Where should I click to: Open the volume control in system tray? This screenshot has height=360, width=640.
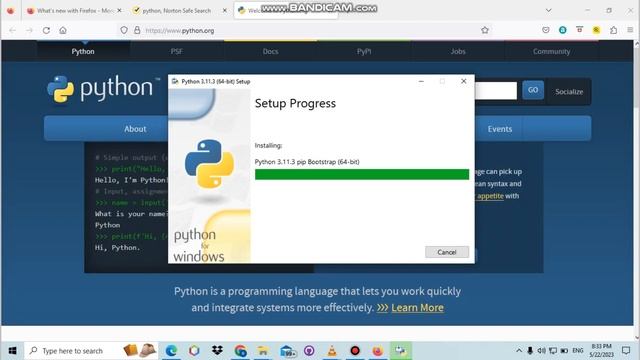[541, 351]
